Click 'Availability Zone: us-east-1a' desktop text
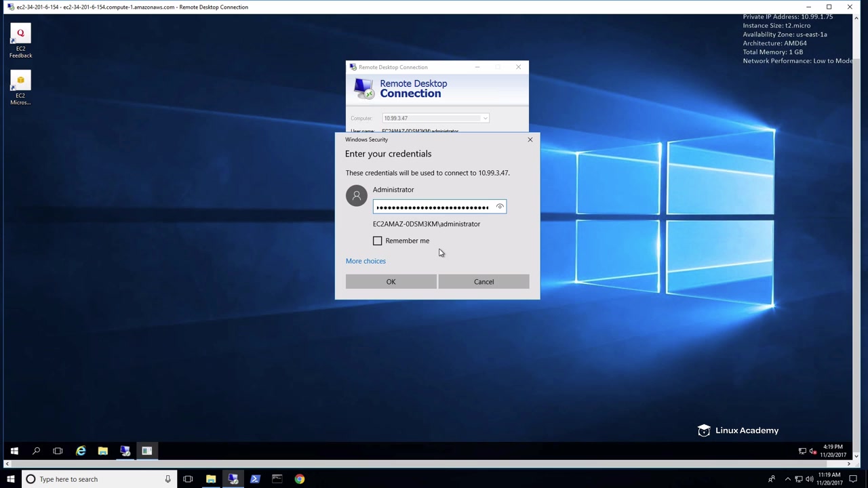Screen dimensions: 868x488 [785, 35]
